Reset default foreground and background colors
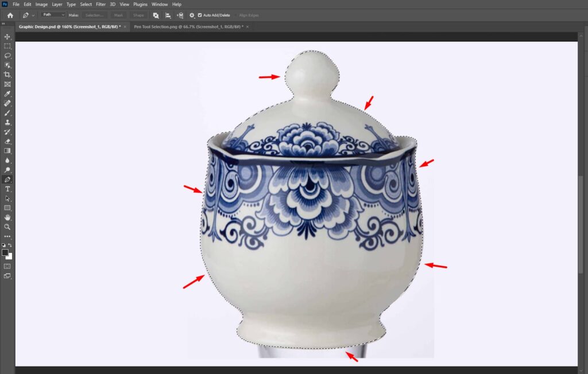 [x=4, y=245]
